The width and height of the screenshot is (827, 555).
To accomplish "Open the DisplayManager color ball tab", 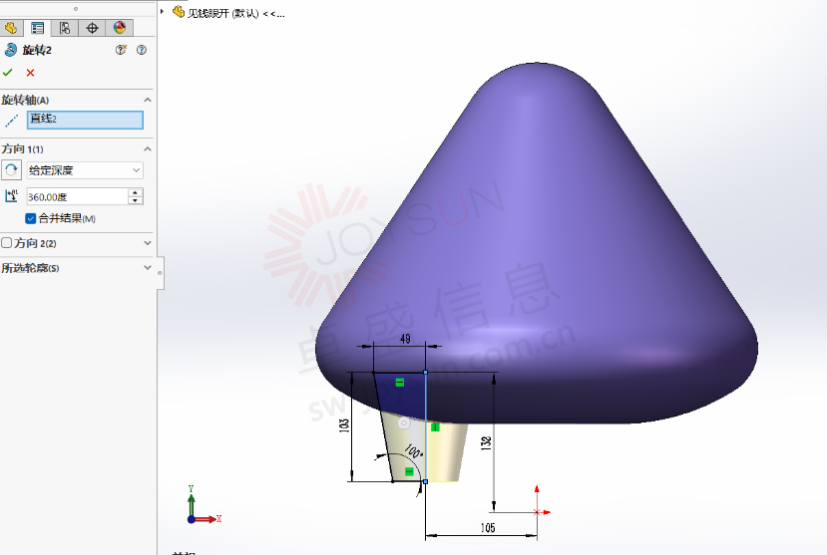I will pyautogui.click(x=119, y=28).
